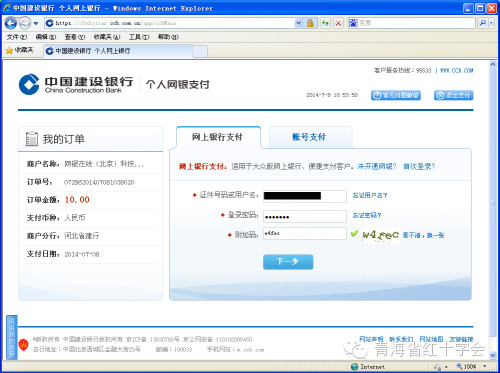The height and width of the screenshot is (373, 500).
Task: Click the w4fec captcha image
Action: pos(380,235)
